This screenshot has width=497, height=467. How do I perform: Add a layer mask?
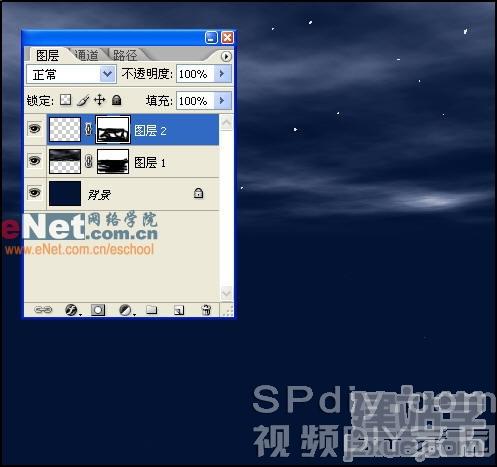(x=98, y=310)
